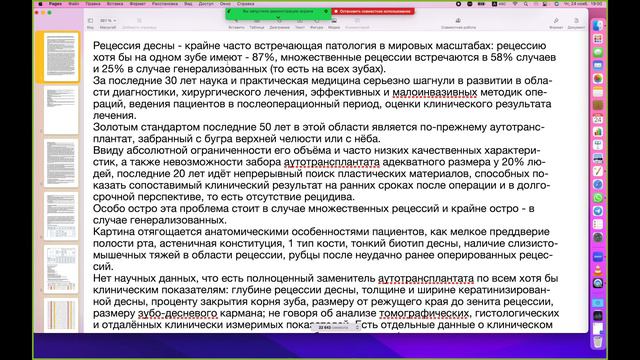
Task: Click the Wi-Fi icon in menu bar
Action: click(515, 4)
